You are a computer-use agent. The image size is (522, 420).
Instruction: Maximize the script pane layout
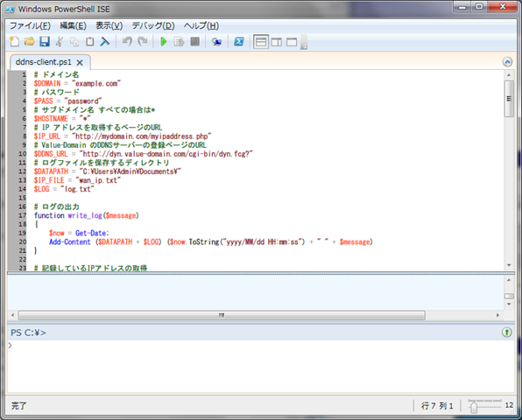[x=292, y=42]
